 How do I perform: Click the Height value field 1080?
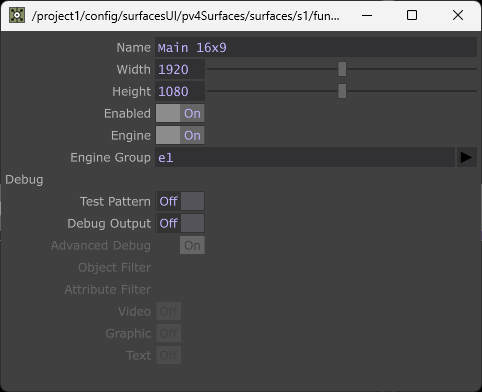[180, 91]
